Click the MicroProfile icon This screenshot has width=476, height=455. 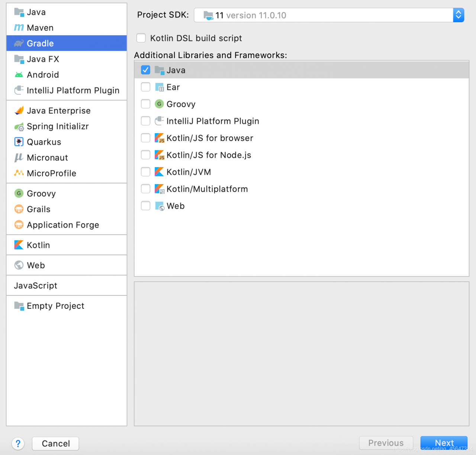pyautogui.click(x=19, y=173)
